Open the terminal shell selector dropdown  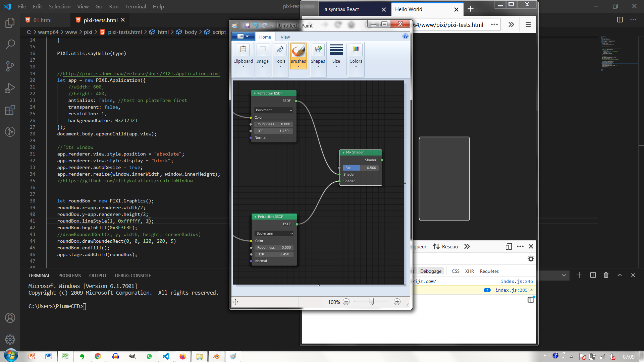[564, 275]
